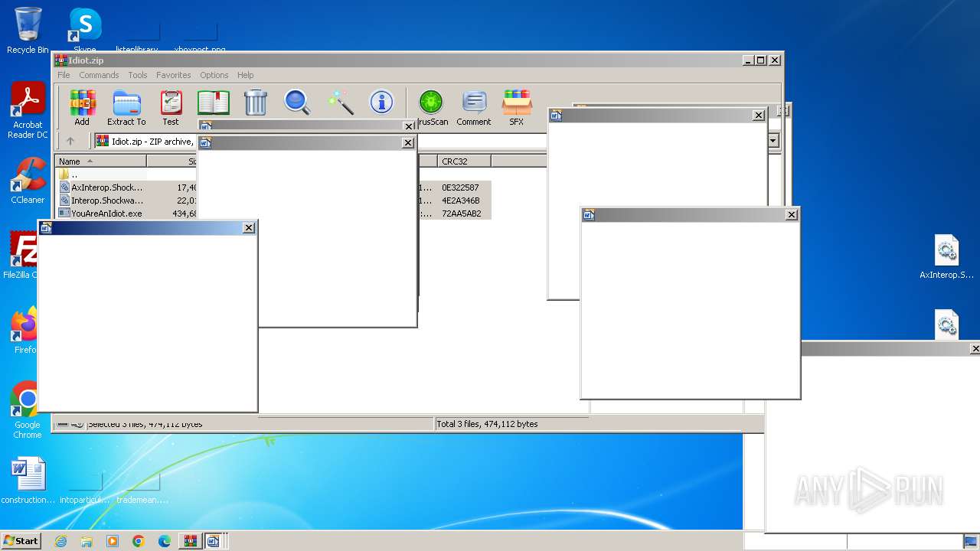
Task: Click the Find magnifier icon
Action: coord(297,103)
